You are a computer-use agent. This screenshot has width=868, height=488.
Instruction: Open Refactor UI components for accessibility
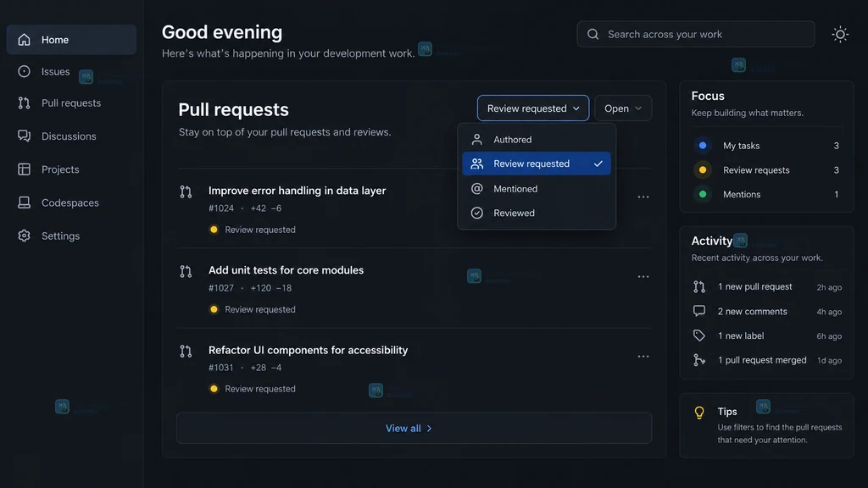[x=309, y=350]
